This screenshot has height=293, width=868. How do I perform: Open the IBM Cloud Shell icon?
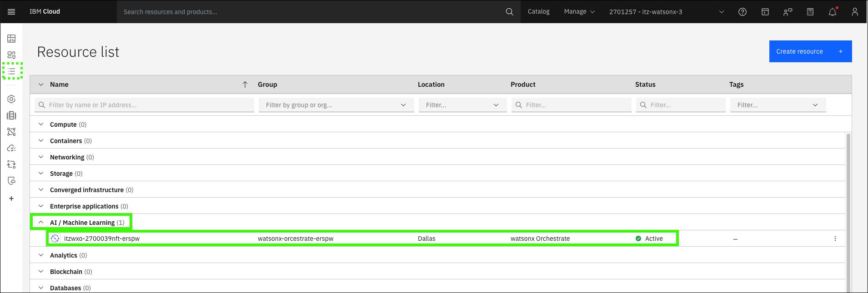(765, 12)
